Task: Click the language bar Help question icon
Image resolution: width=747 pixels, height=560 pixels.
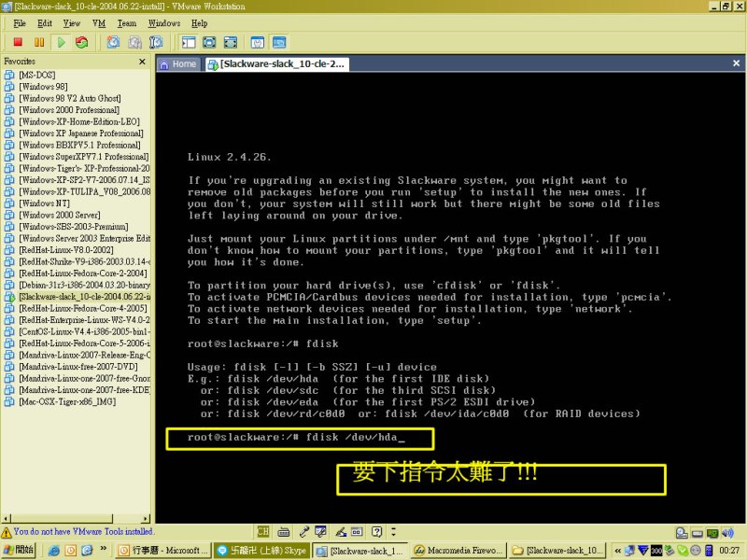Action: point(376,531)
